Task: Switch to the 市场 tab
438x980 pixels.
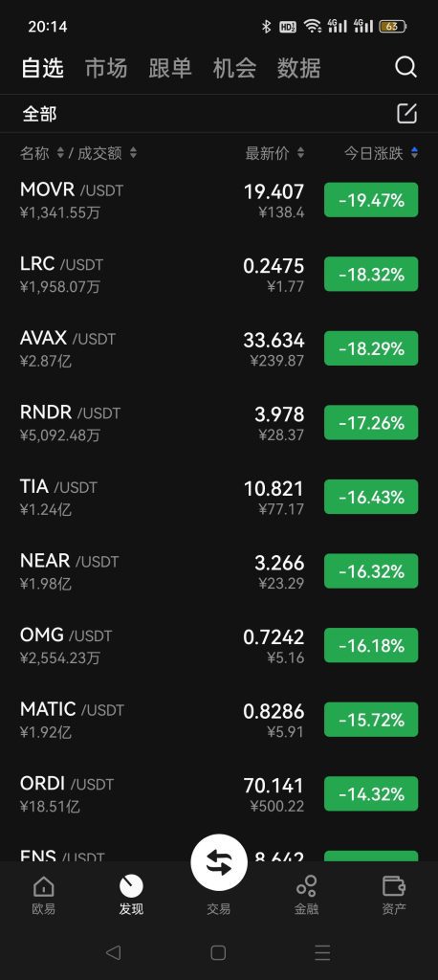Action: [x=106, y=68]
